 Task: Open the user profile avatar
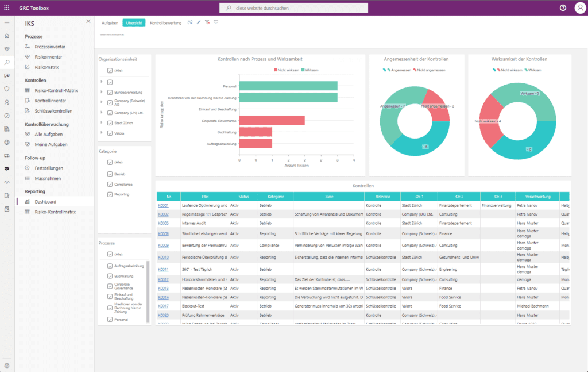pyautogui.click(x=580, y=8)
